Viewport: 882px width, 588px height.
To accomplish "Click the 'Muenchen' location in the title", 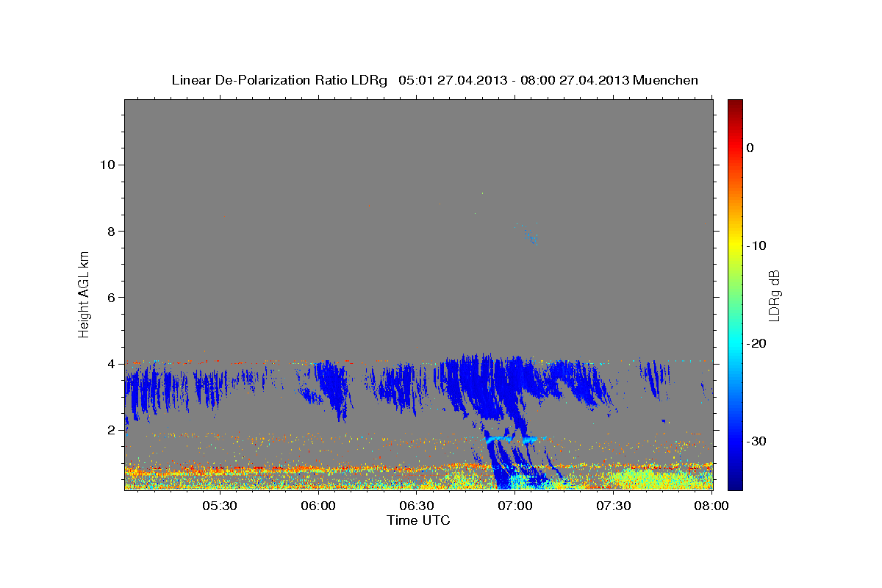I will (666, 80).
